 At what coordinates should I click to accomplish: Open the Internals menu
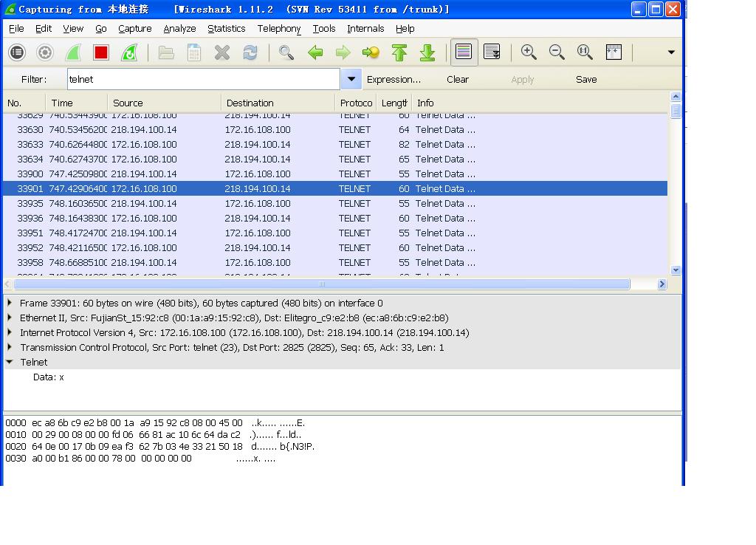point(365,29)
